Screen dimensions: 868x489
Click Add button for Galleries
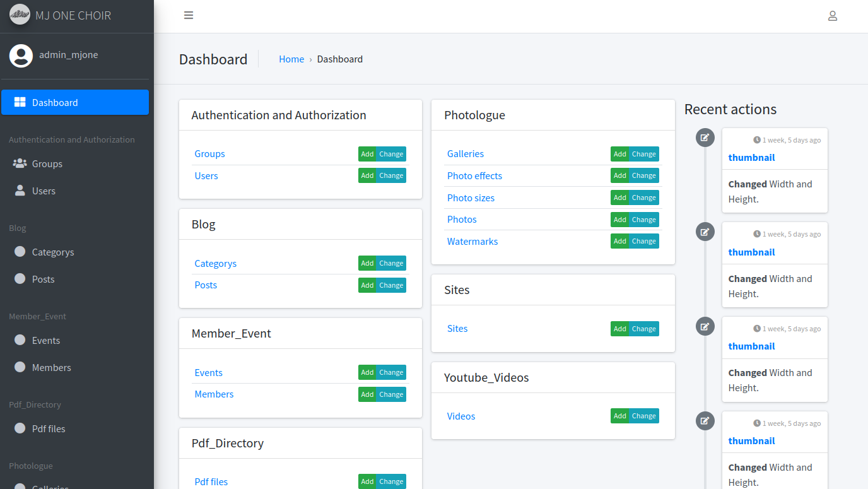(x=619, y=154)
